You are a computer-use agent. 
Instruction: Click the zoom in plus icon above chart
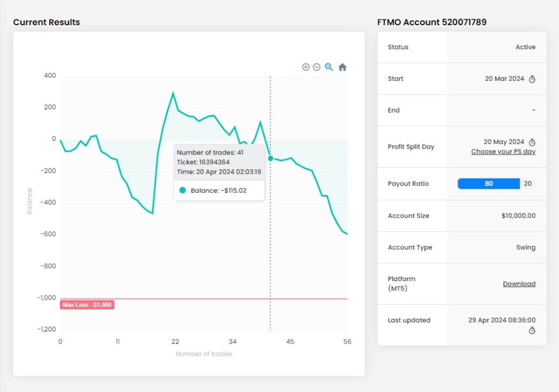point(306,67)
